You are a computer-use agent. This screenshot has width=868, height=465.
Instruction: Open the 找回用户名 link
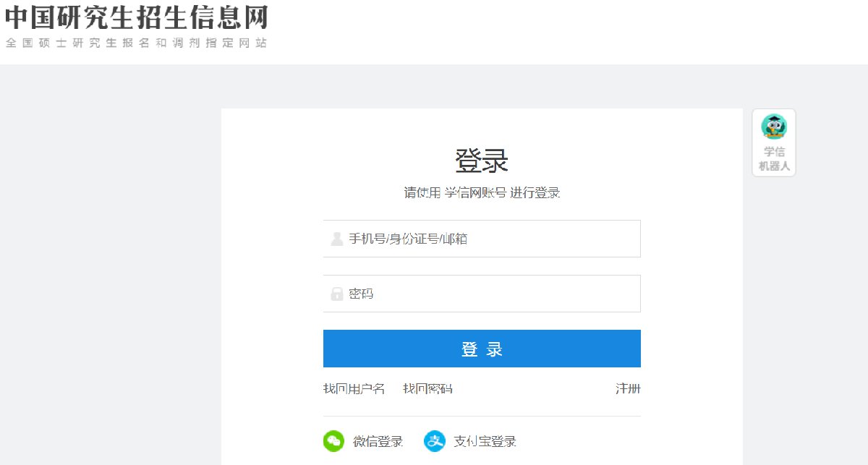tap(354, 389)
